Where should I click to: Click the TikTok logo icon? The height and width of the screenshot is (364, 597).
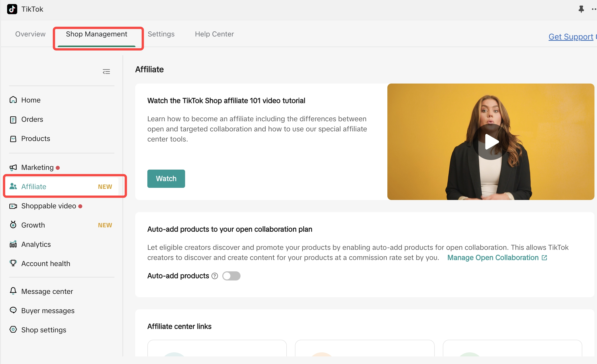click(x=12, y=9)
